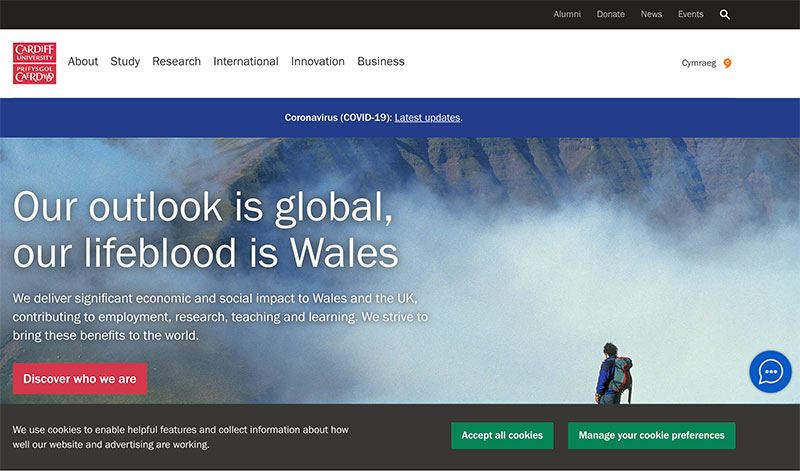
Task: Open the Study menu
Action: [x=125, y=61]
